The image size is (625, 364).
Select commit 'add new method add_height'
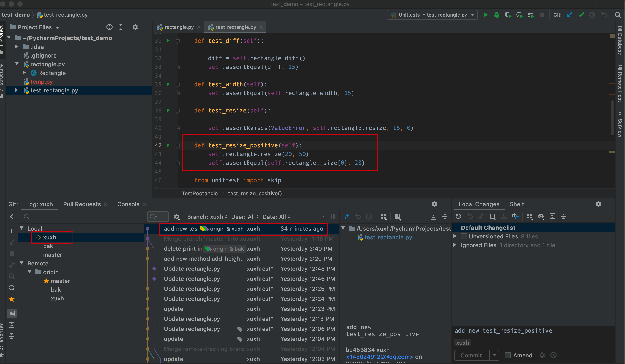pos(203,259)
